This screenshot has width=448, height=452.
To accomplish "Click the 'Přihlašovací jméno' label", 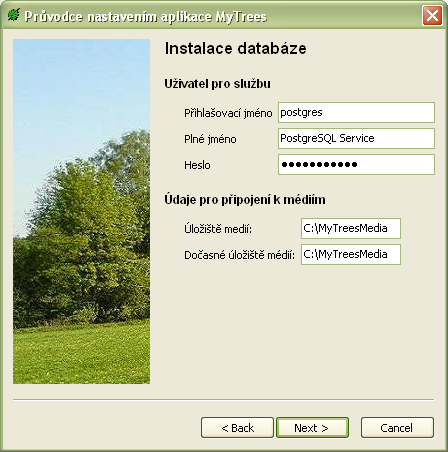I will pyautogui.click(x=228, y=113).
